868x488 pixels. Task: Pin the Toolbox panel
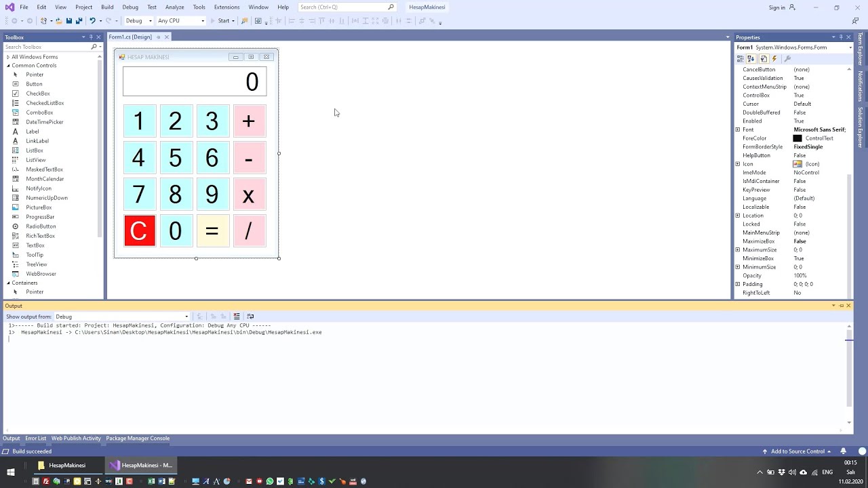(x=91, y=37)
